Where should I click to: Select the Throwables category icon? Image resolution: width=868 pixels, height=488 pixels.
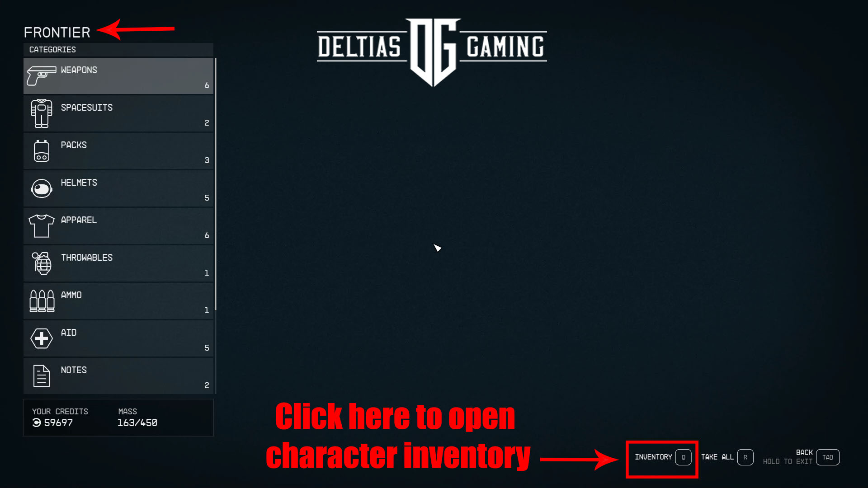[x=41, y=263]
